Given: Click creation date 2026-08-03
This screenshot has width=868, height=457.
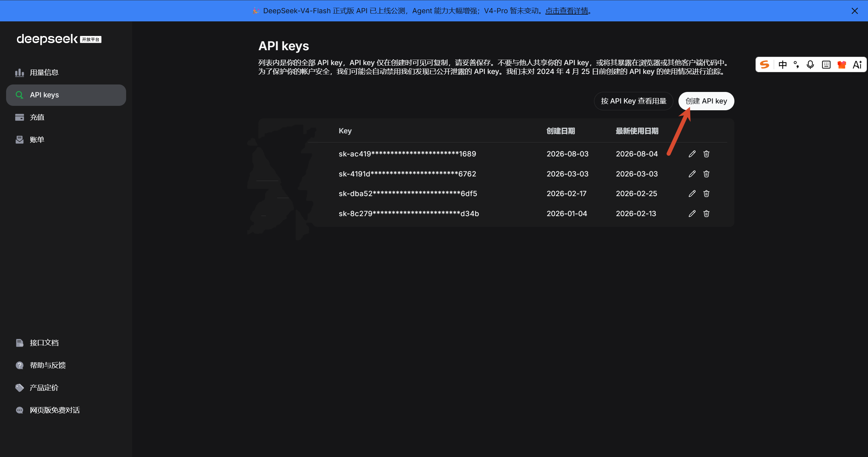Looking at the screenshot, I should pos(568,154).
